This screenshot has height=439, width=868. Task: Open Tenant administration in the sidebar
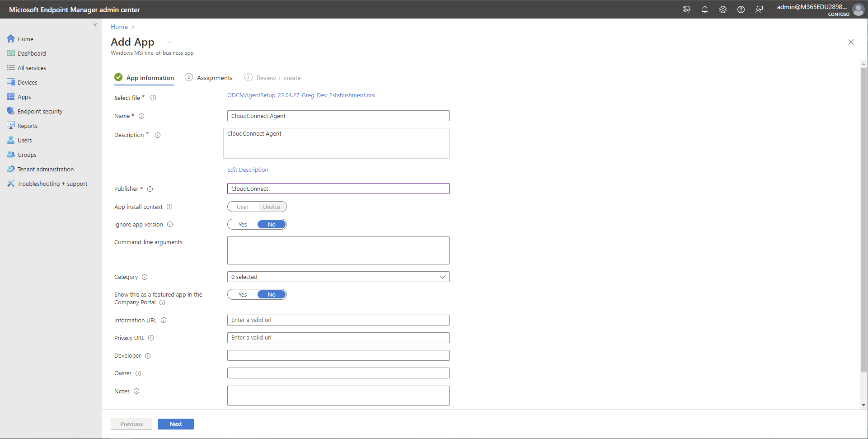pyautogui.click(x=45, y=169)
